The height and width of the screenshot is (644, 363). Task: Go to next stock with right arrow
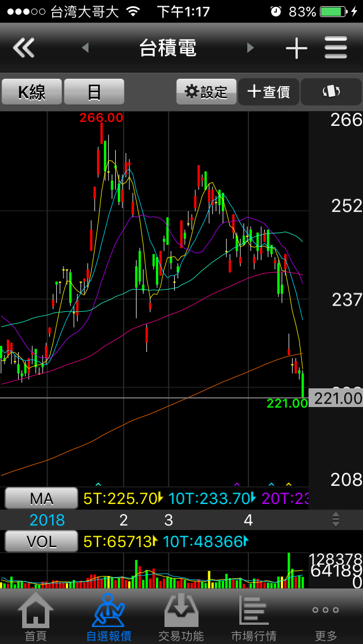pos(250,48)
